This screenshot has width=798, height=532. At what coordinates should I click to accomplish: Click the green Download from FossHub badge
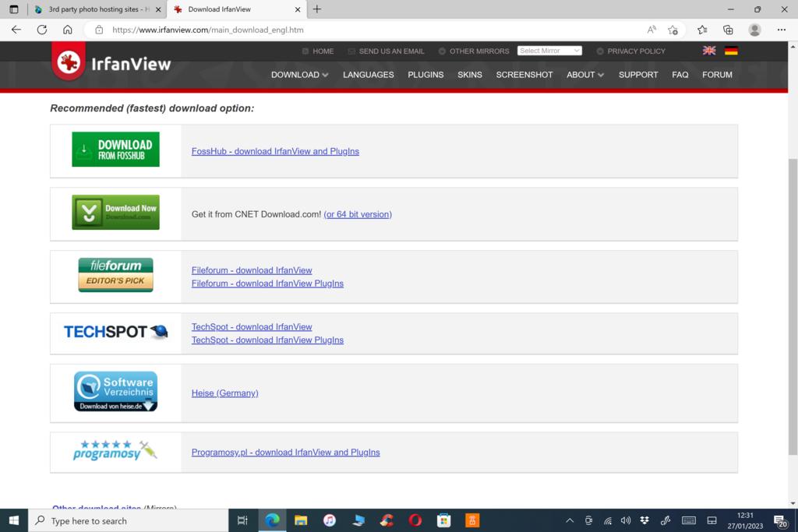tap(115, 150)
